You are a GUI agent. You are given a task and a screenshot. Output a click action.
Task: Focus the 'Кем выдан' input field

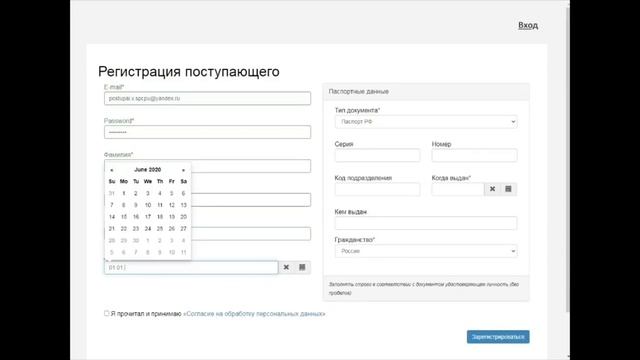point(426,223)
